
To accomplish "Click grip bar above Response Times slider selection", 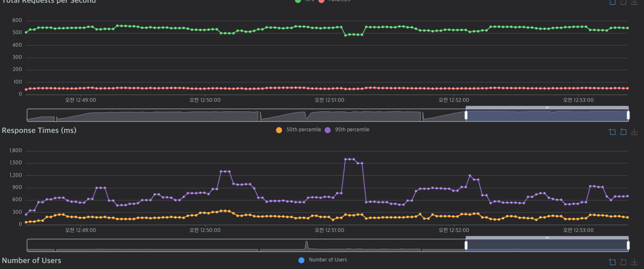I will pos(547,238).
